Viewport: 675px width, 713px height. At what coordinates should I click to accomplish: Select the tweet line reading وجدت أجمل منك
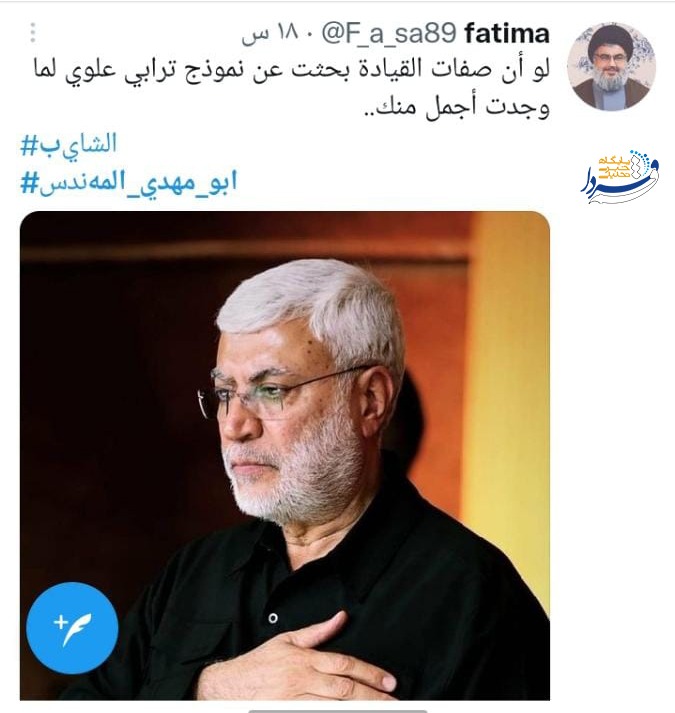457,107
